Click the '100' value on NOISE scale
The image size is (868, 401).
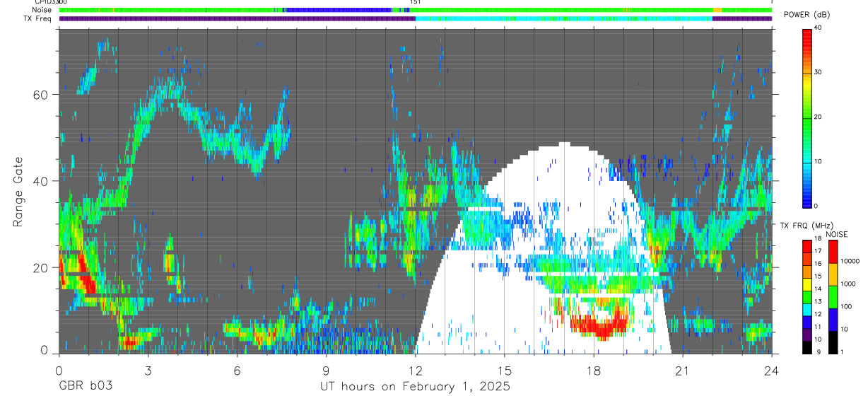[x=848, y=308]
